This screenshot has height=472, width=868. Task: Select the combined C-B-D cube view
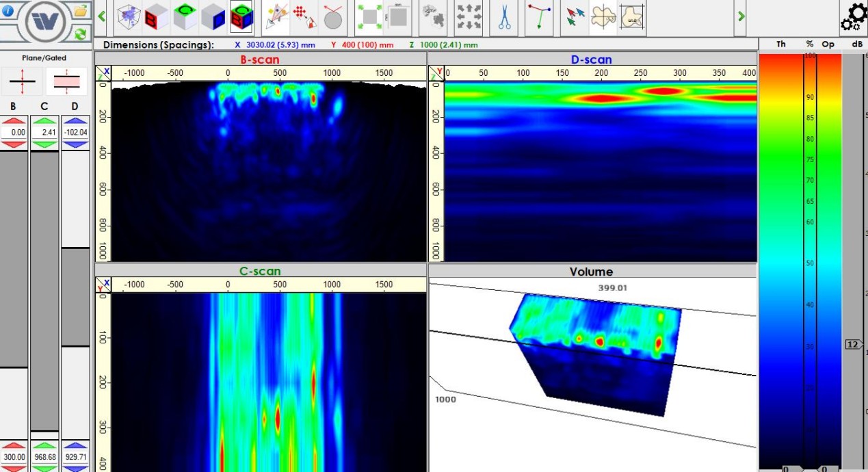pos(241,16)
